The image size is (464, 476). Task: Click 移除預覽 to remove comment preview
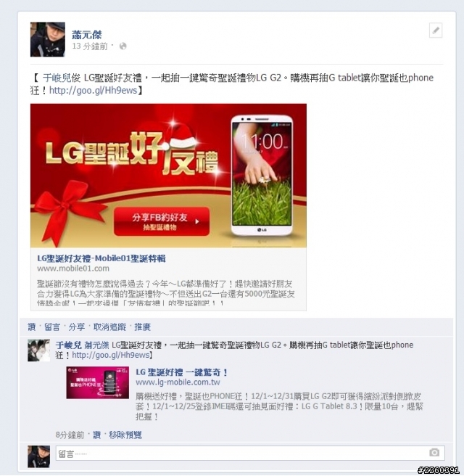point(125,435)
